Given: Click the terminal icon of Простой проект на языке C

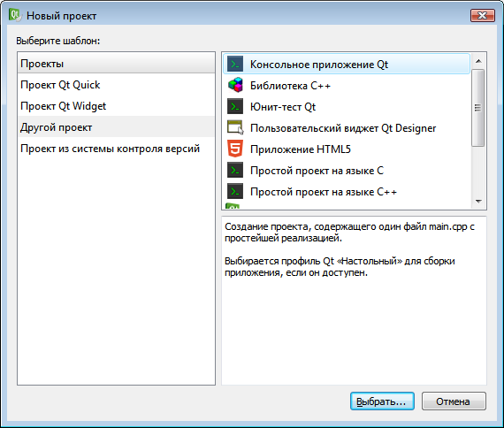Looking at the screenshot, I should pos(235,170).
